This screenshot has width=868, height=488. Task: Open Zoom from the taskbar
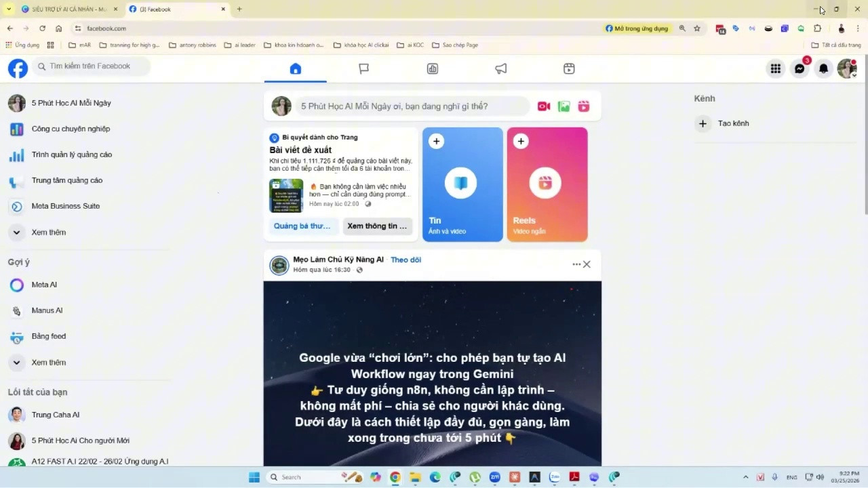pos(494,477)
